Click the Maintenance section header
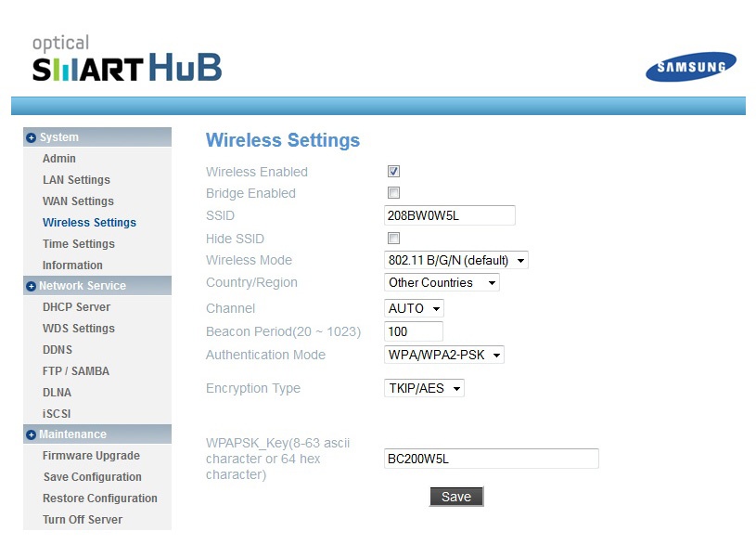Image resolution: width=756 pixels, height=557 pixels. (96, 434)
